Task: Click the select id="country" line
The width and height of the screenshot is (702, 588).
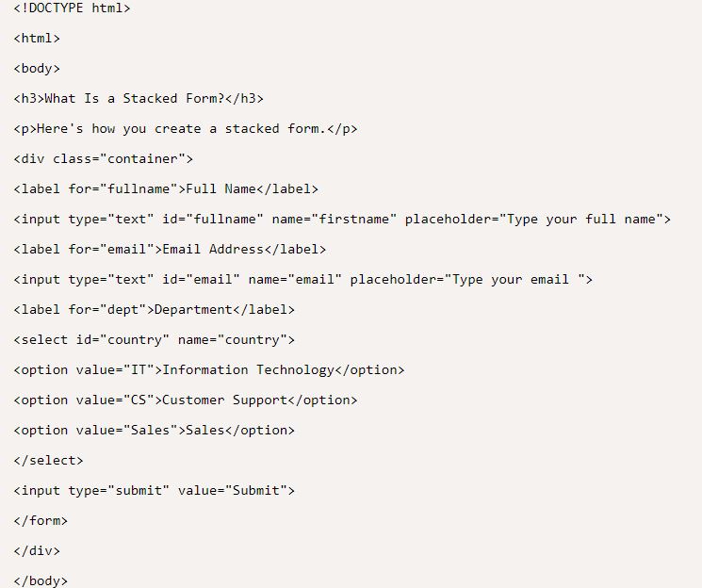Action: click(154, 339)
